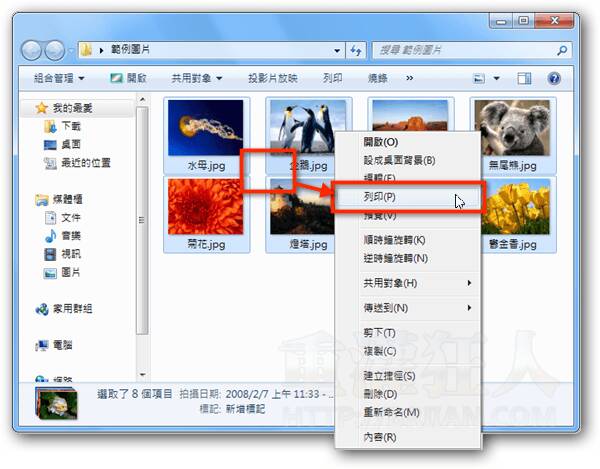Screen dimensions: 600x469
Task: Click sidebar scrollbar up arrow
Action: [142, 100]
